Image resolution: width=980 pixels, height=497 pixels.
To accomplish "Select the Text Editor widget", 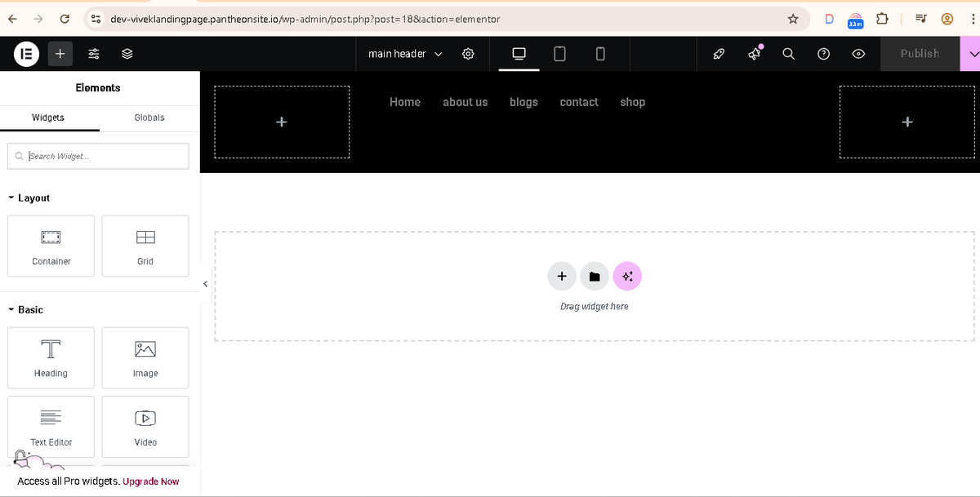I will 51,427.
